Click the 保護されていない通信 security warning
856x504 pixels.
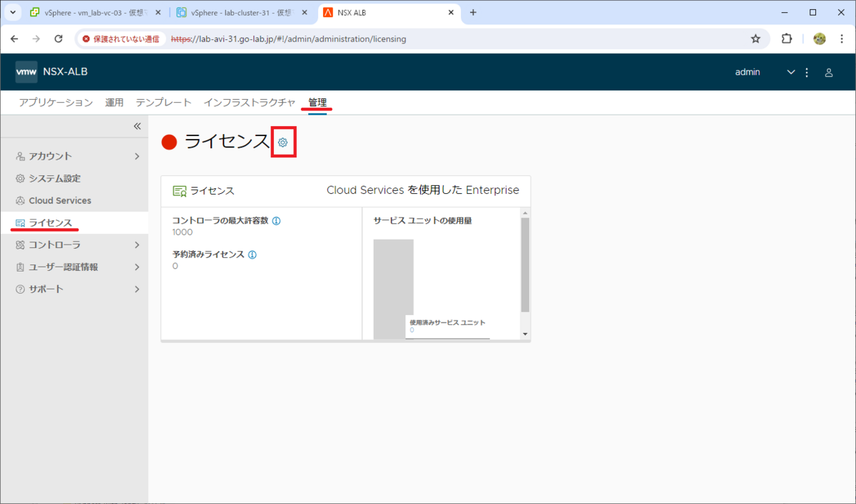[x=121, y=39]
